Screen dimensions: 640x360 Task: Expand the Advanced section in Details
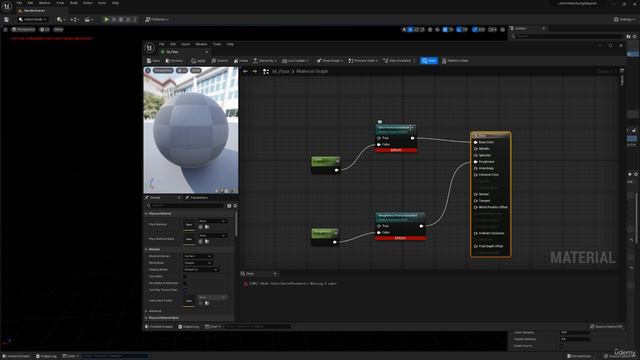tap(147, 311)
